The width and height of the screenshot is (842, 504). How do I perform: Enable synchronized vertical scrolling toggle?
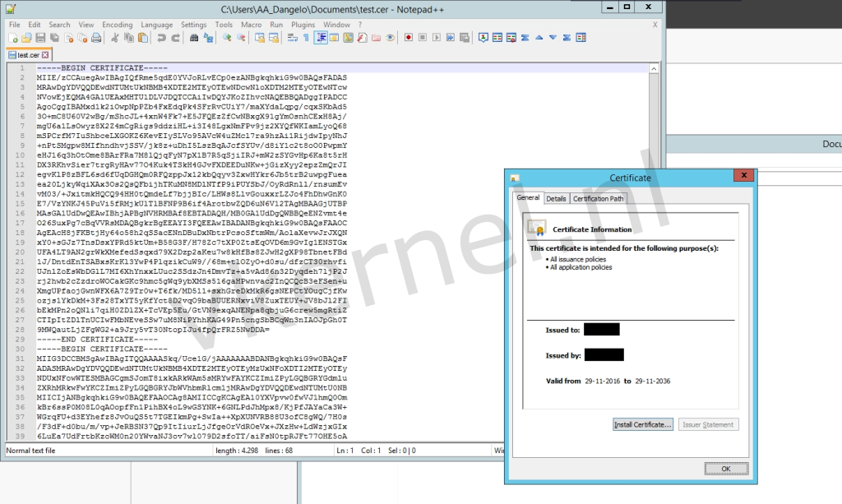coord(258,38)
